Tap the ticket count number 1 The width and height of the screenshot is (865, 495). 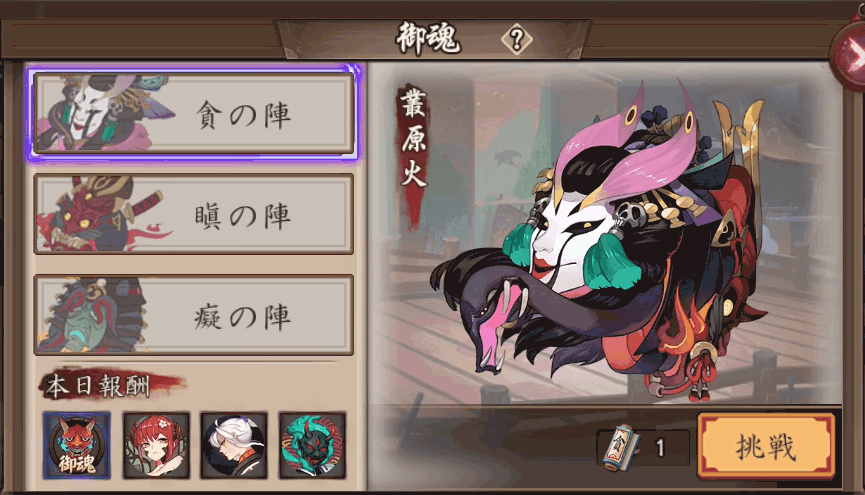pos(660,448)
